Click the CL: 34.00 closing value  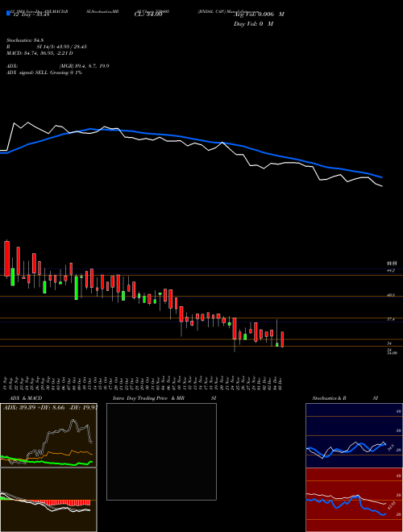click(148, 15)
